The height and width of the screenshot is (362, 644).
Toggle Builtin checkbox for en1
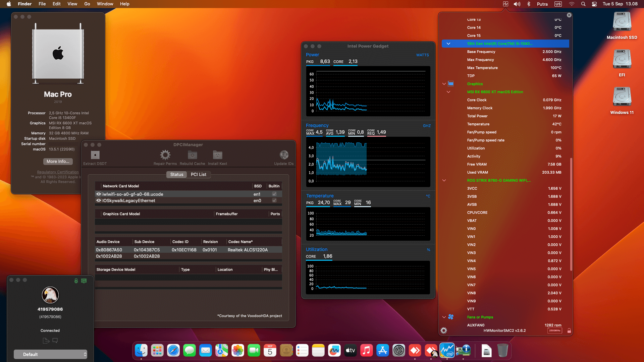point(274,194)
